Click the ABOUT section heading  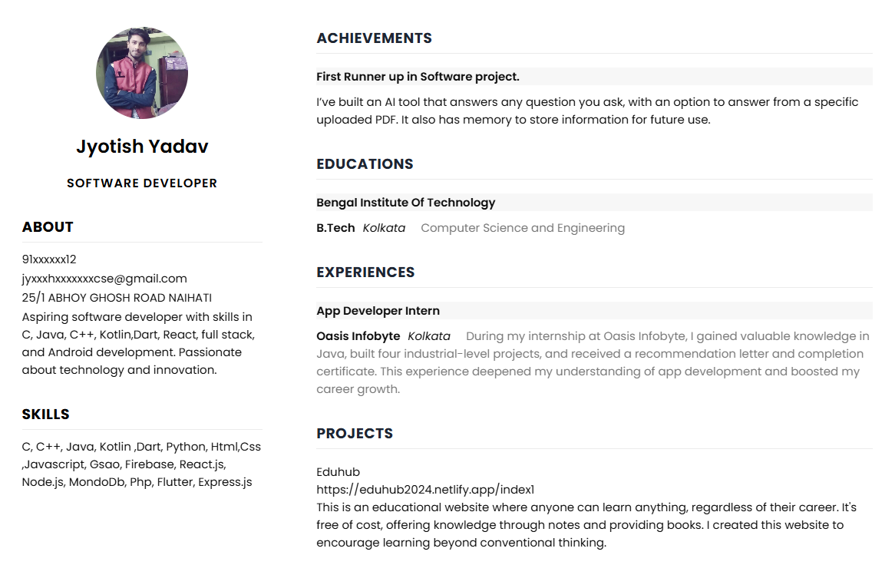(48, 226)
